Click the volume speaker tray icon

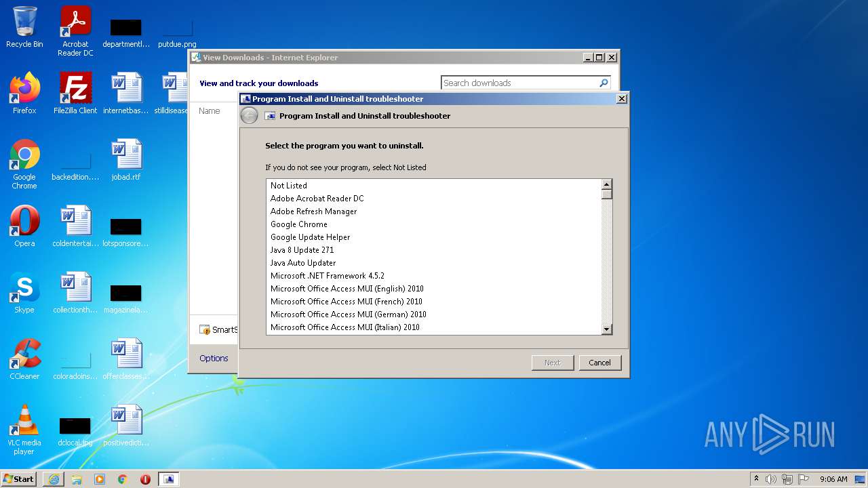pyautogui.click(x=771, y=479)
